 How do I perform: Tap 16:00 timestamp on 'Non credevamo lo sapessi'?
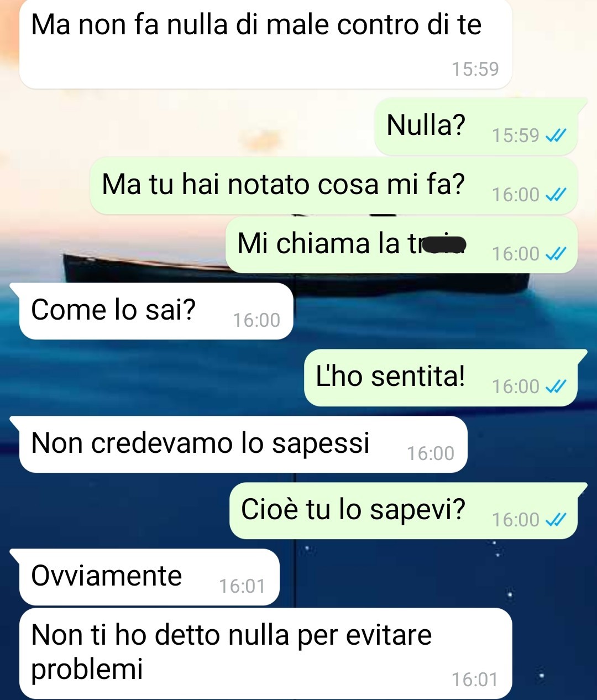point(430,453)
